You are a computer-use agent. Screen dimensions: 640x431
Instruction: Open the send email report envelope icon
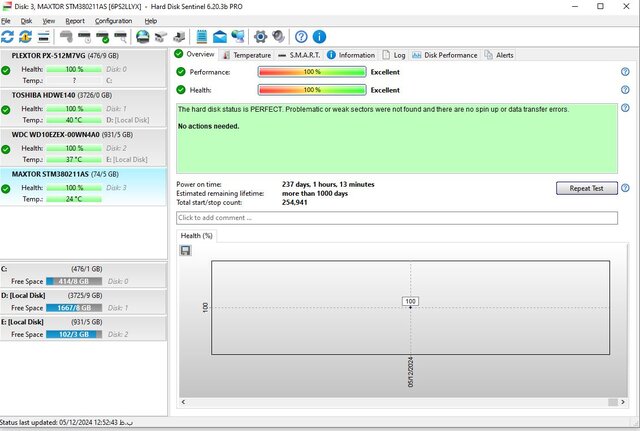pos(220,37)
